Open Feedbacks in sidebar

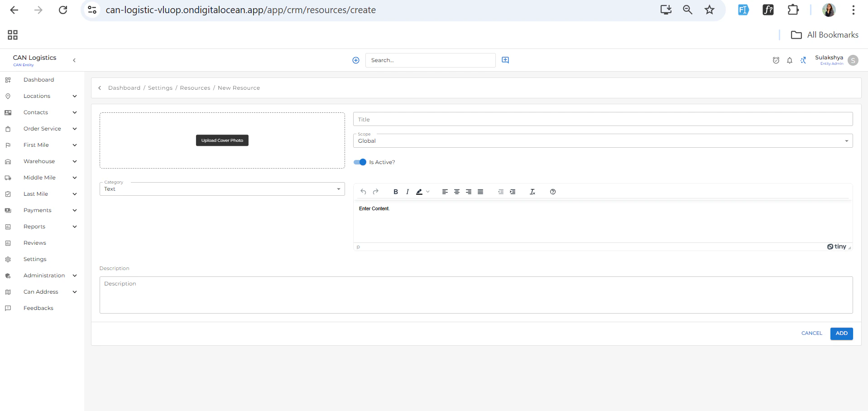tap(38, 308)
